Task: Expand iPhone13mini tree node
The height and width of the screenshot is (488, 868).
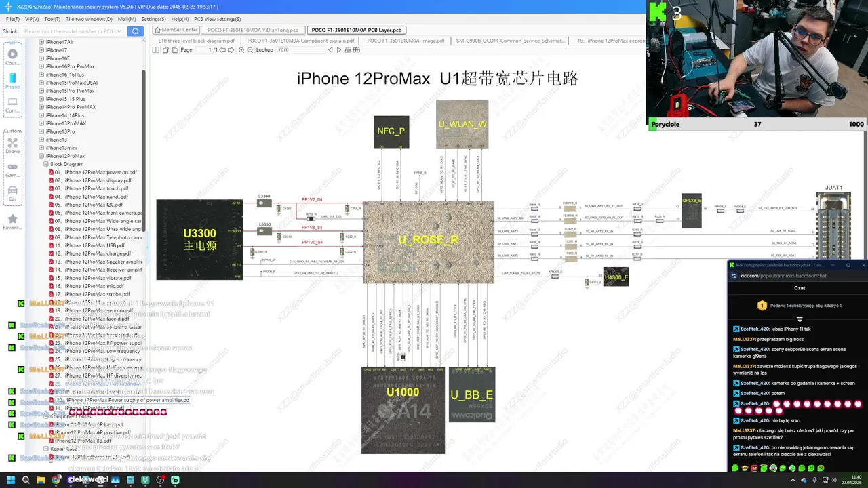Action: (41, 148)
